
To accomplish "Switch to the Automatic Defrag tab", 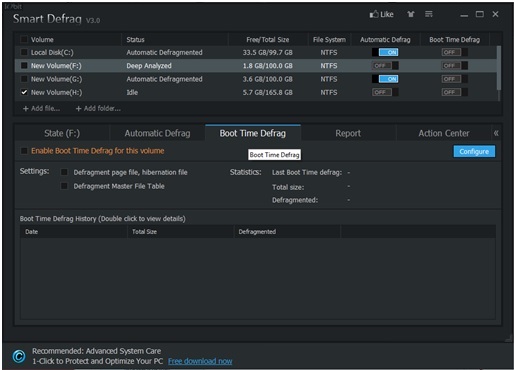I will click(x=157, y=133).
